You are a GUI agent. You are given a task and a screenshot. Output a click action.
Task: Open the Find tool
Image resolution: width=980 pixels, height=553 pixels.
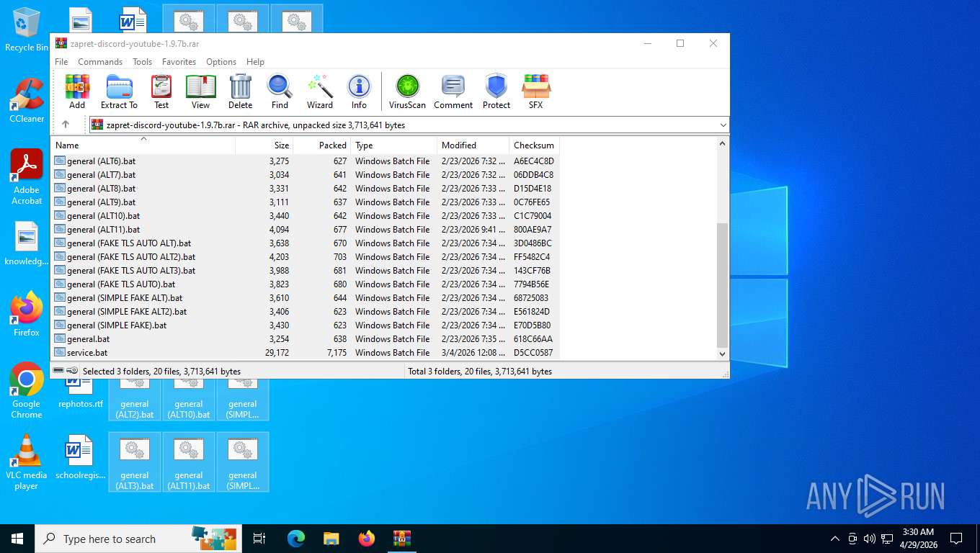[280, 91]
